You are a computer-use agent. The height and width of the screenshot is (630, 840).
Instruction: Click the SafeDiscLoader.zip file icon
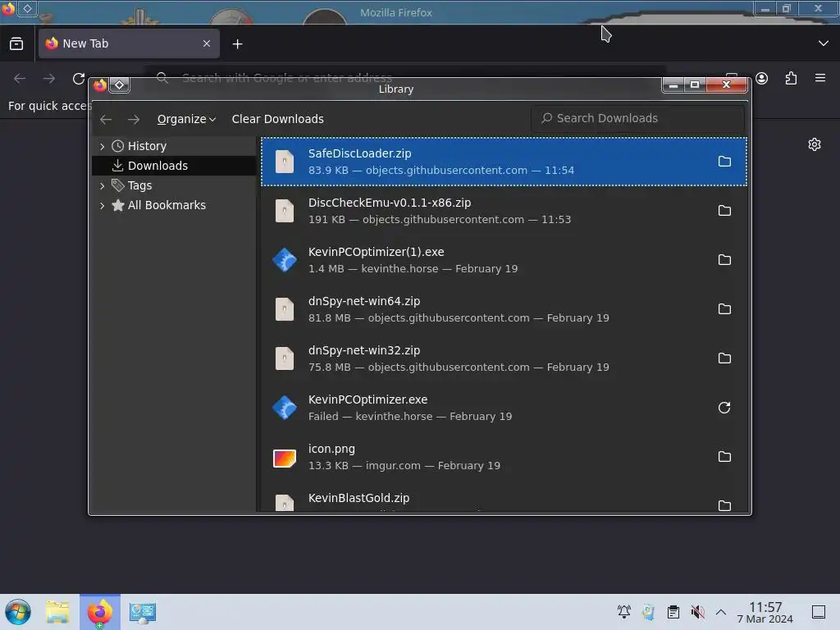(285, 162)
